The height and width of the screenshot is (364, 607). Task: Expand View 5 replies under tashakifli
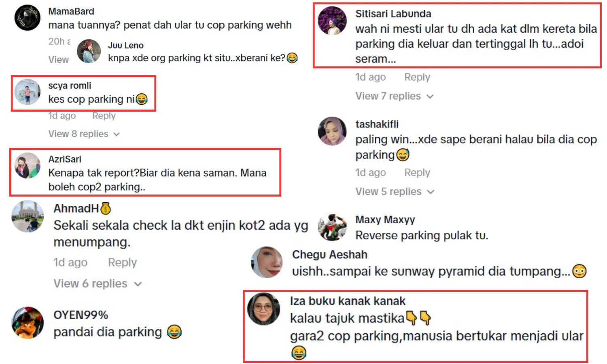click(x=394, y=192)
